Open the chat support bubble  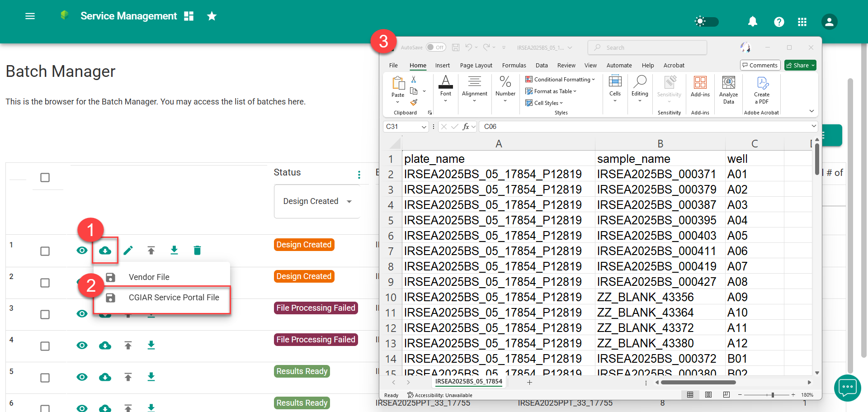point(847,388)
